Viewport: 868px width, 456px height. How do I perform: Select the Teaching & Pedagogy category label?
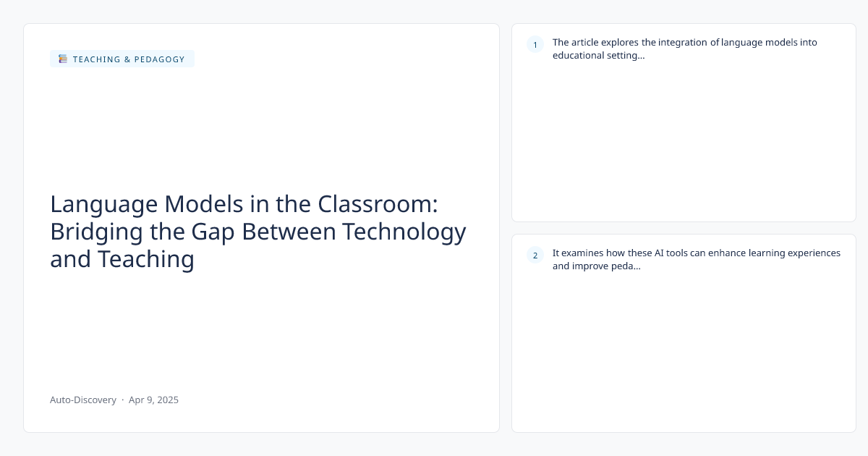point(129,59)
